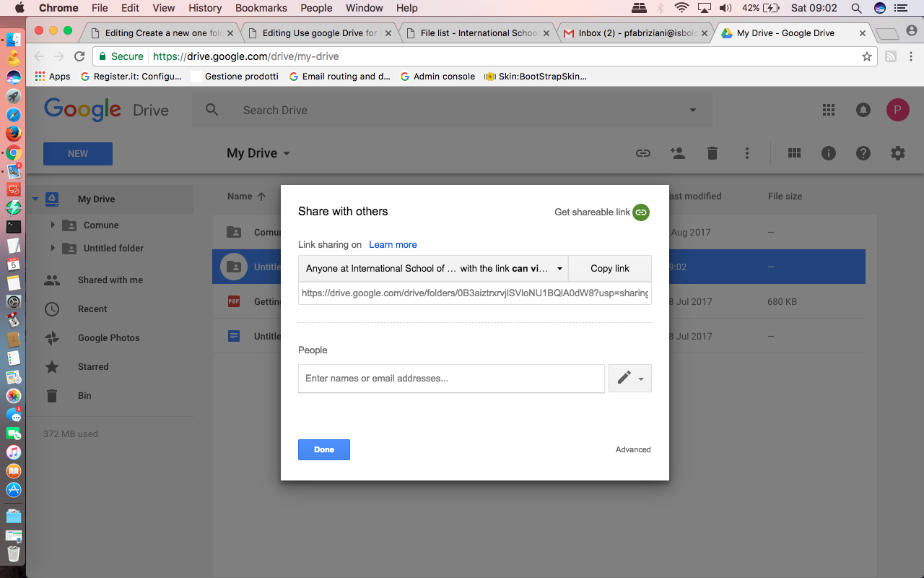
Task: Click the view details info icon
Action: tap(829, 153)
